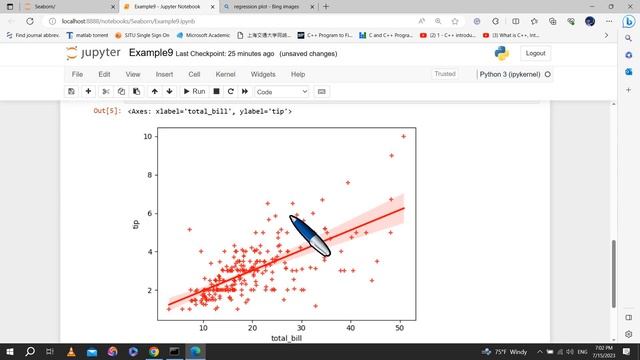Open the File menu

[x=77, y=74]
